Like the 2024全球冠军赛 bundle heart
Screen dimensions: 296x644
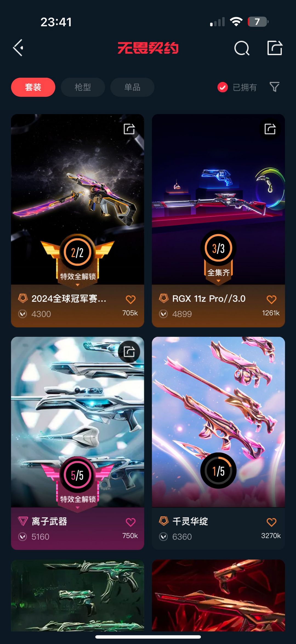point(130,299)
